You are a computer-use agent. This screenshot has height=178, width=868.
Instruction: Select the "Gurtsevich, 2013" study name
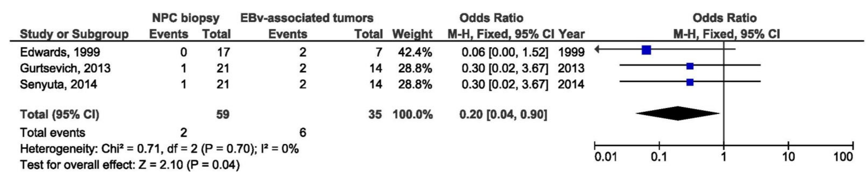click(65, 68)
